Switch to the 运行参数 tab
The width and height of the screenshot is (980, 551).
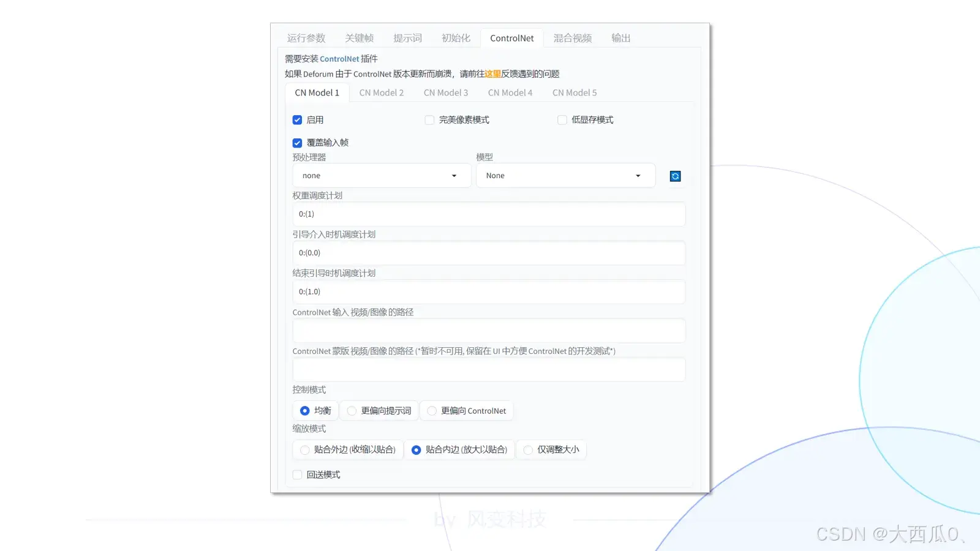coord(306,38)
